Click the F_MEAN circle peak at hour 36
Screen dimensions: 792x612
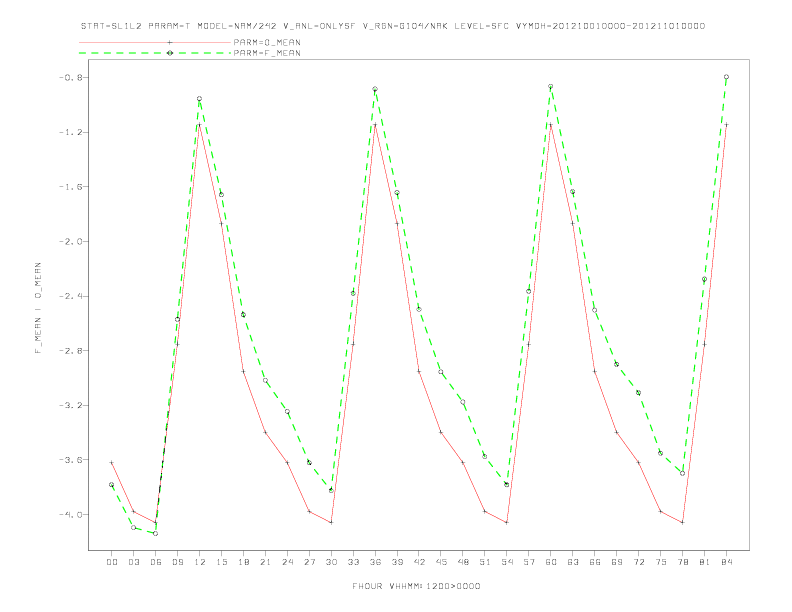pos(375,89)
